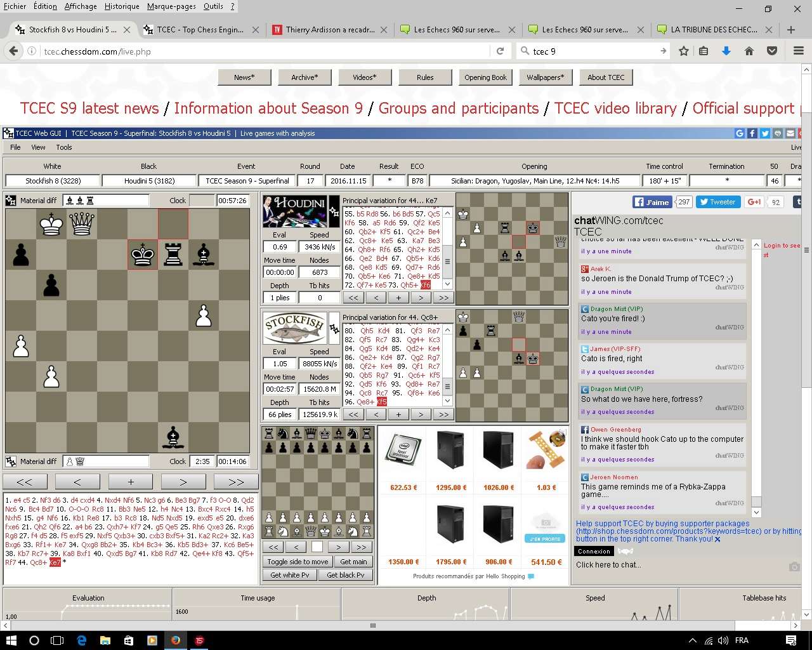Click the Tweeter button
The image size is (812, 650).
[717, 202]
